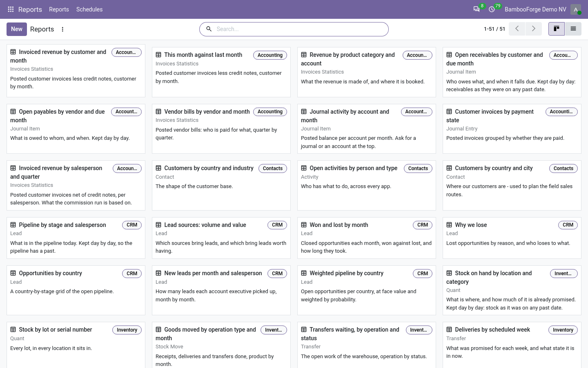This screenshot has width=588, height=368.
Task: Click the Search input field
Action: tap(300, 29)
